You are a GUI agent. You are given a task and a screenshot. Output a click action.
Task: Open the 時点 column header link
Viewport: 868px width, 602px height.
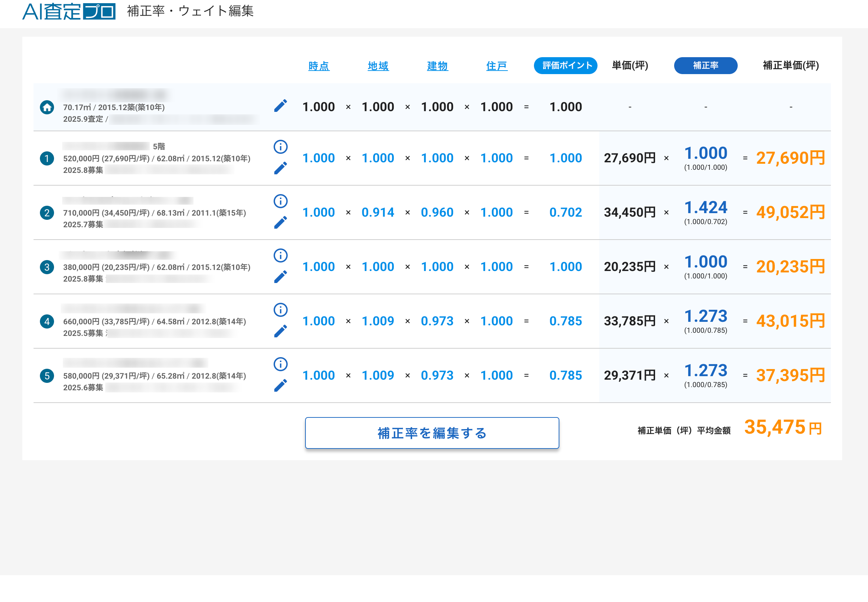(x=319, y=66)
